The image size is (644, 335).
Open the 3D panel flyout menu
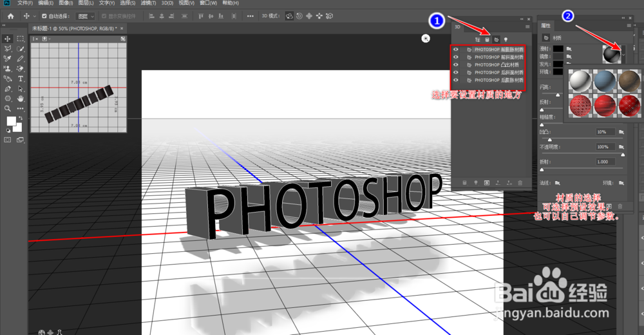point(528,26)
